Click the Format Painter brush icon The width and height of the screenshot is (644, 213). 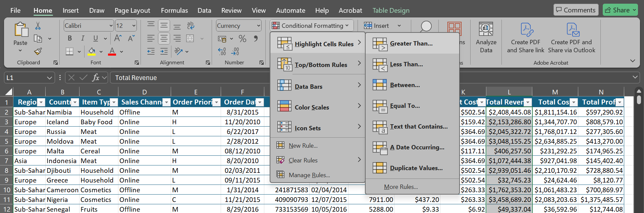38,51
